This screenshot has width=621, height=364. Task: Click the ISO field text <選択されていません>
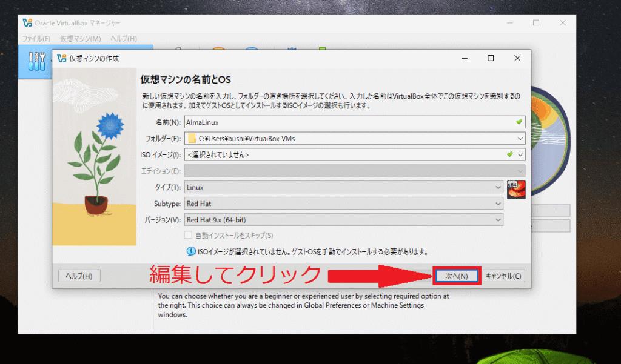[x=218, y=154]
